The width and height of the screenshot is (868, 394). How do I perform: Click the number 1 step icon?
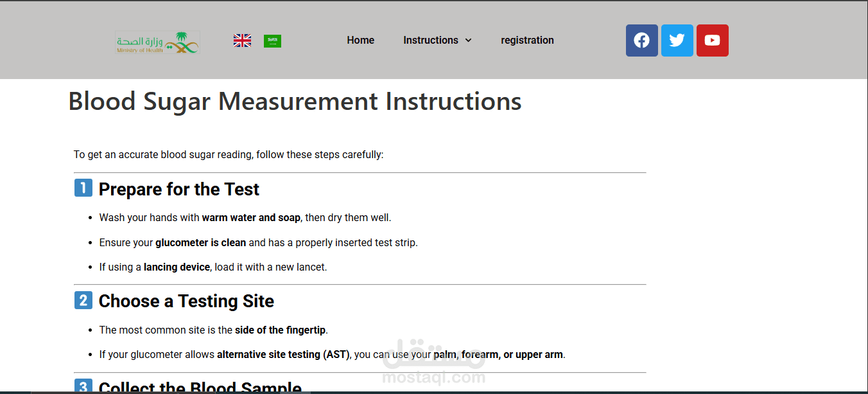click(x=83, y=188)
